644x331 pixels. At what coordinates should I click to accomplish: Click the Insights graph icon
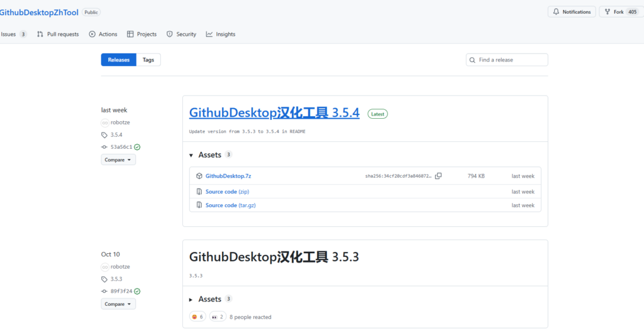coord(209,34)
